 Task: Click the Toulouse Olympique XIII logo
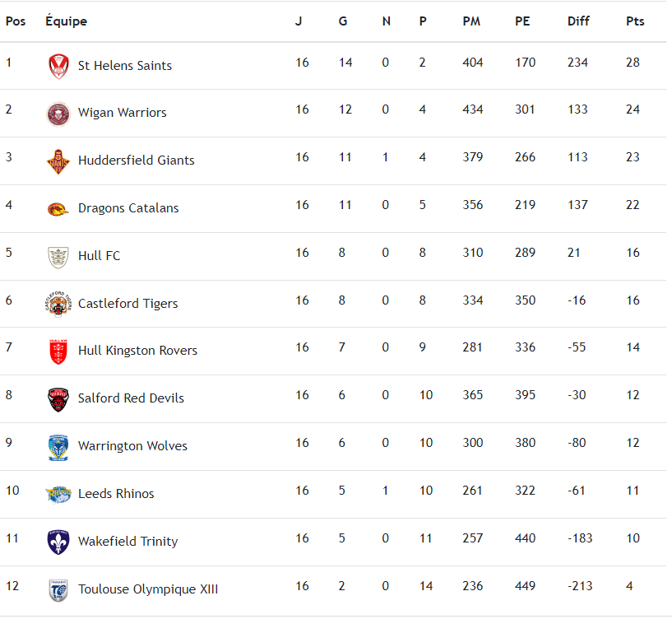click(58, 589)
